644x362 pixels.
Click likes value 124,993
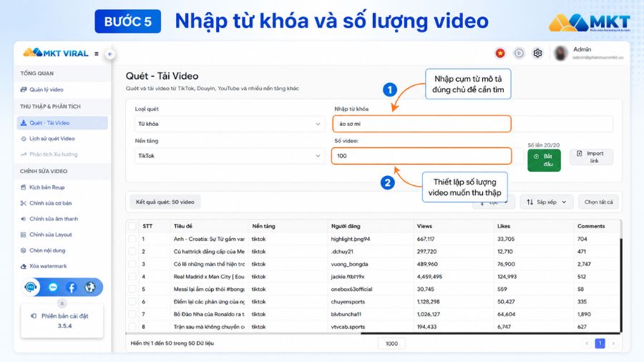507,277
